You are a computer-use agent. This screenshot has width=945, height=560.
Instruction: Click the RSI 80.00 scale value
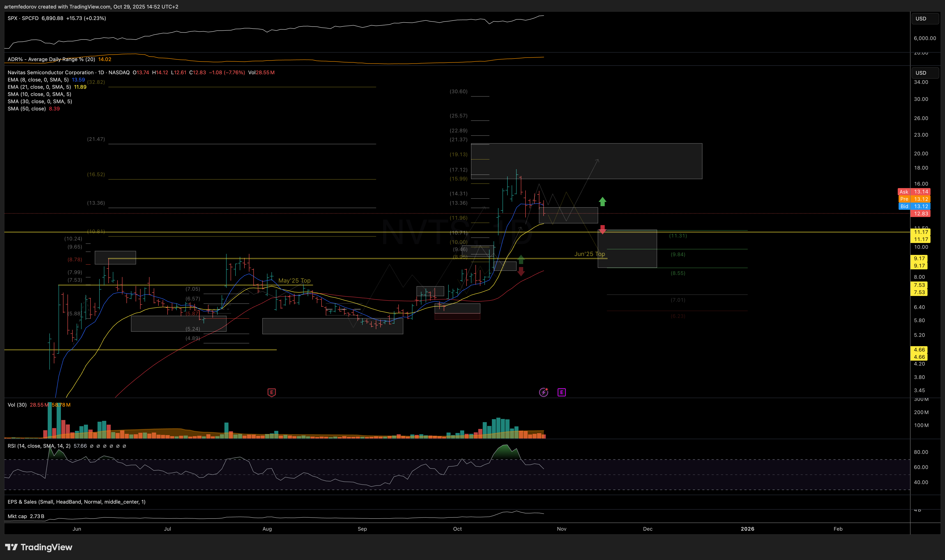tap(921, 452)
